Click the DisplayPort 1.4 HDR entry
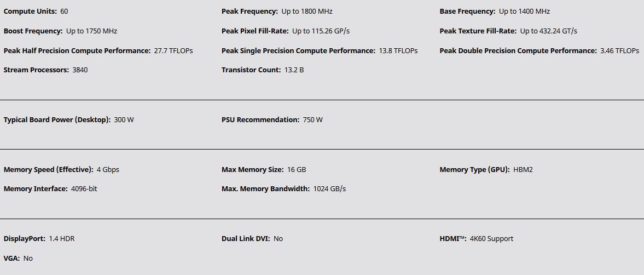 (39, 238)
